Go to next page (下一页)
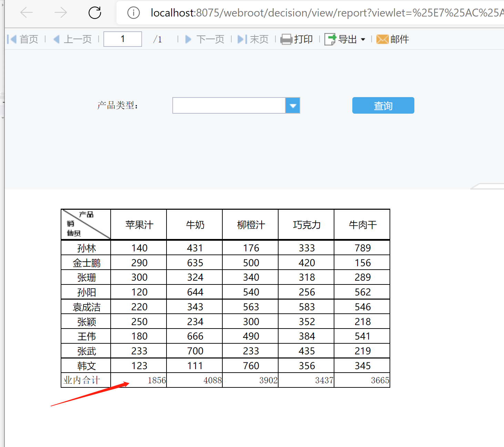 (205, 39)
